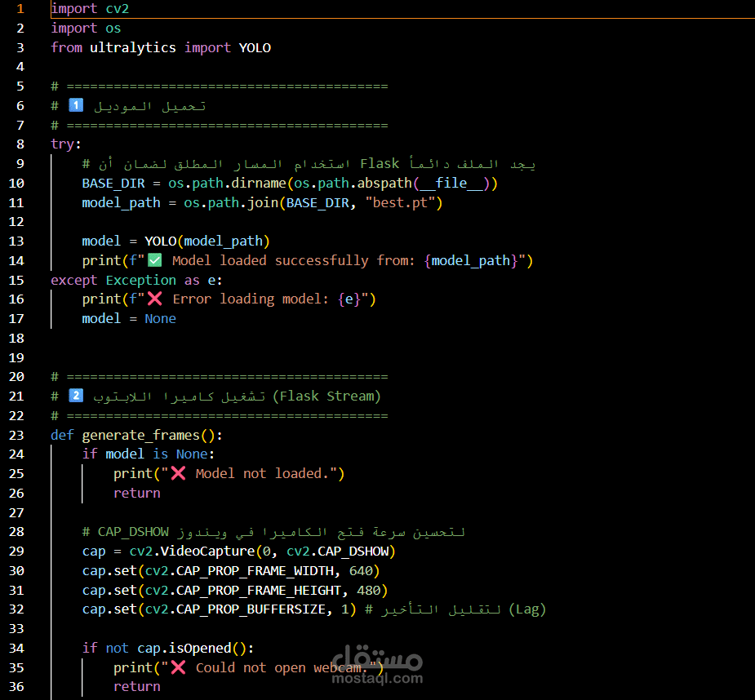Screen dimensions: 755x700
Task: Click '(Lag)' in the line 32 comment
Action: coord(527,609)
